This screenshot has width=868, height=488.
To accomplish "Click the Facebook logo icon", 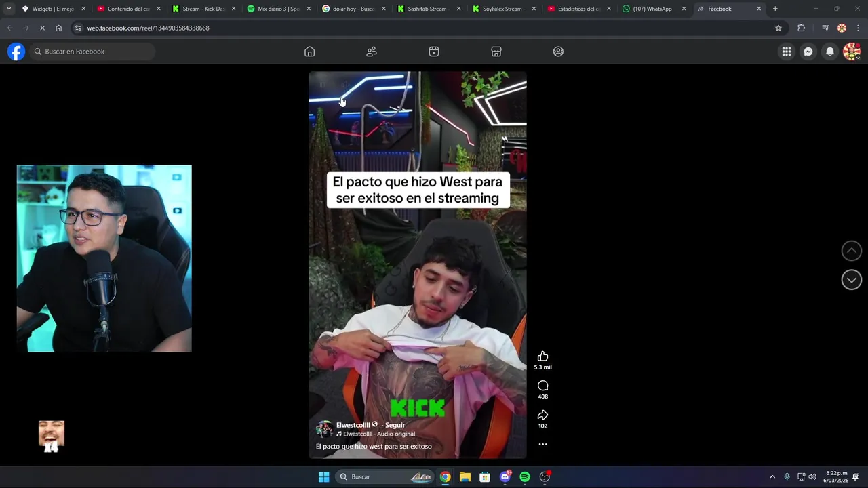I will tap(16, 52).
